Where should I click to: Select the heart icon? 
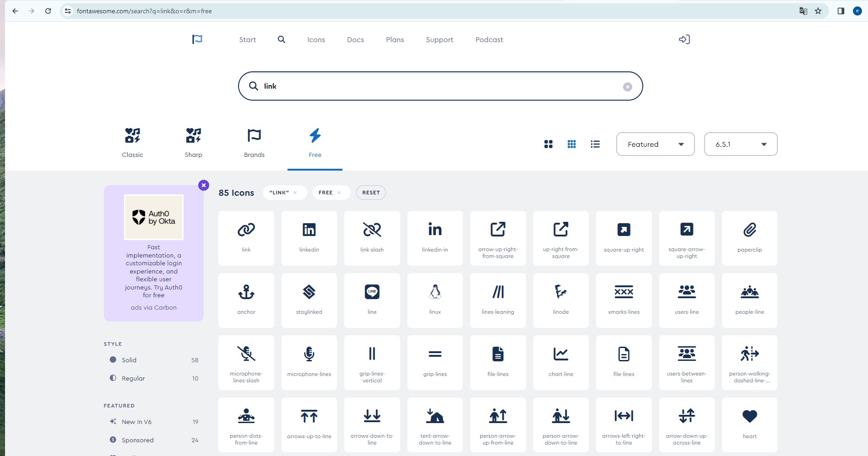(x=750, y=424)
